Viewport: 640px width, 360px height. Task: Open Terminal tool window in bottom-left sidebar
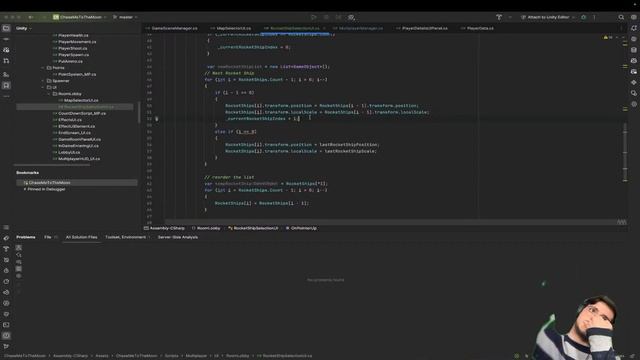point(6,325)
